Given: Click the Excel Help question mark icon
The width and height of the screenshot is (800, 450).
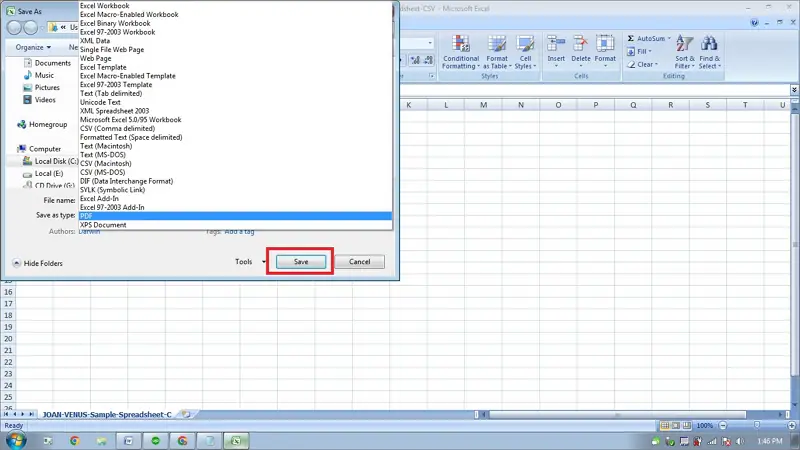Looking at the screenshot, I should [x=754, y=22].
